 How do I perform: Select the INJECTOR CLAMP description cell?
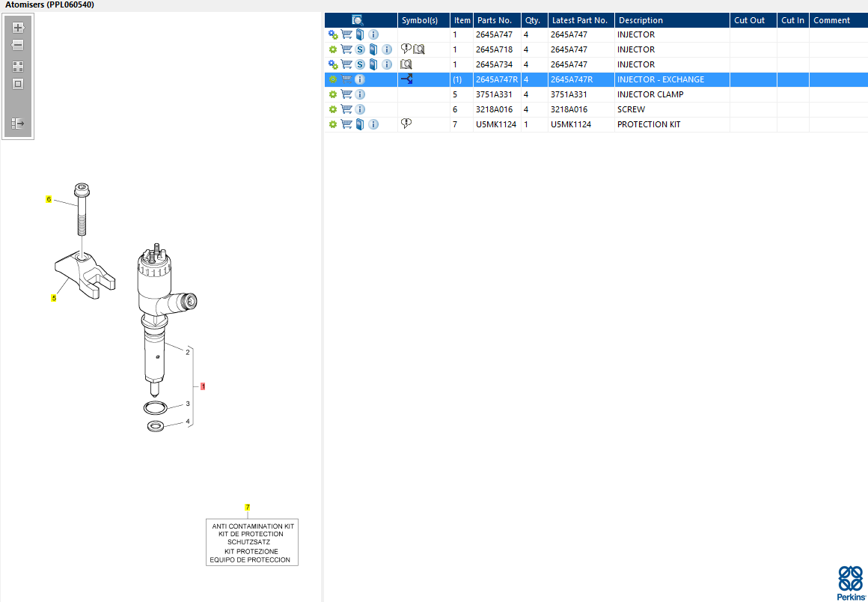672,94
